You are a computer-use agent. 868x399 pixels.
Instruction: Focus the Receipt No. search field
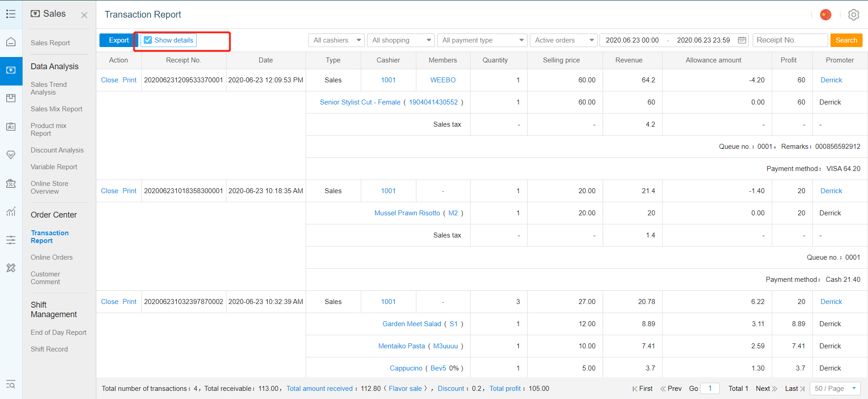(x=790, y=40)
